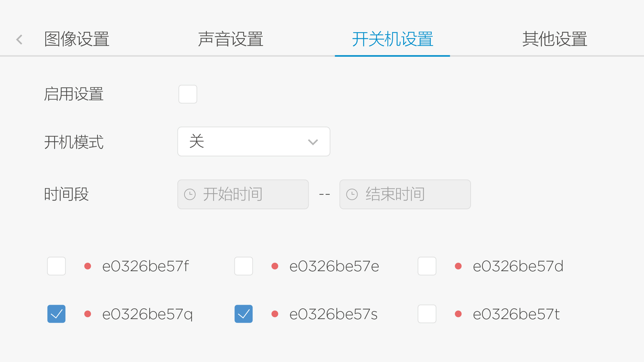
Task: Click red status dot beside e0326be57d
Action: 458,266
